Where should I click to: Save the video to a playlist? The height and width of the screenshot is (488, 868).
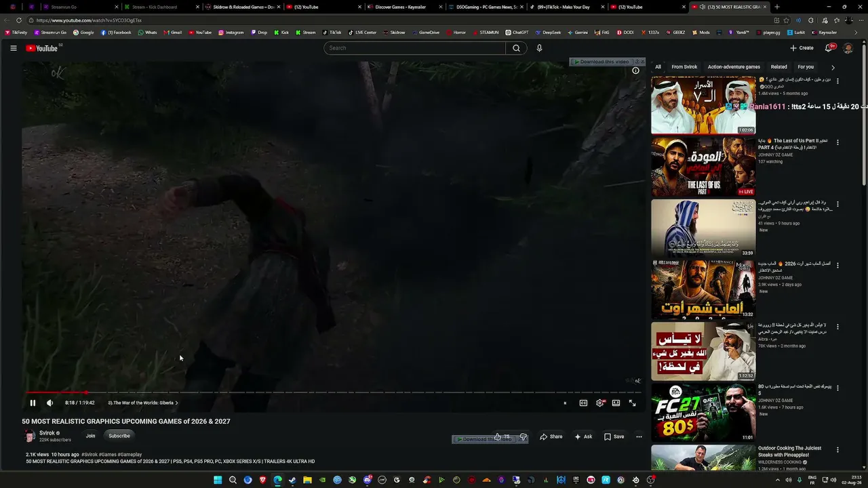[x=614, y=436]
